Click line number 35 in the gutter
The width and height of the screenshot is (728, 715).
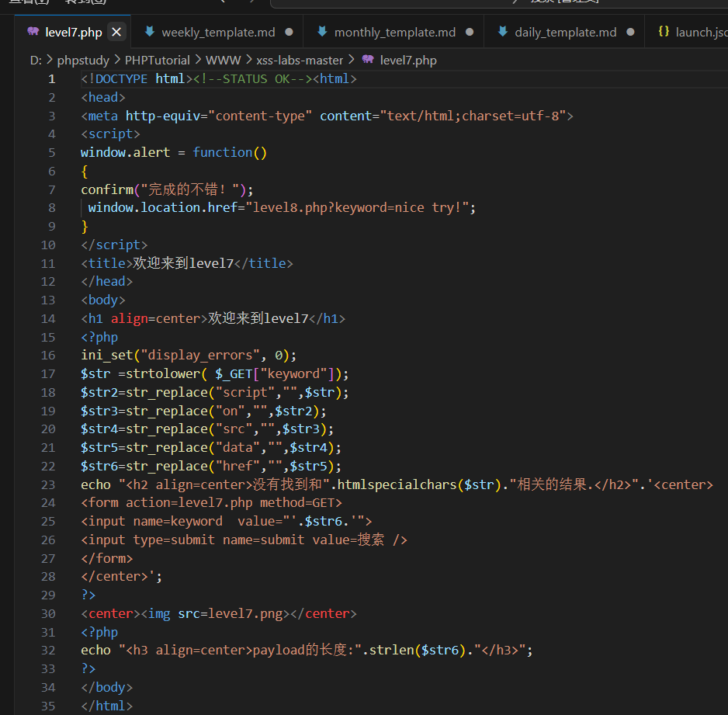coord(48,706)
